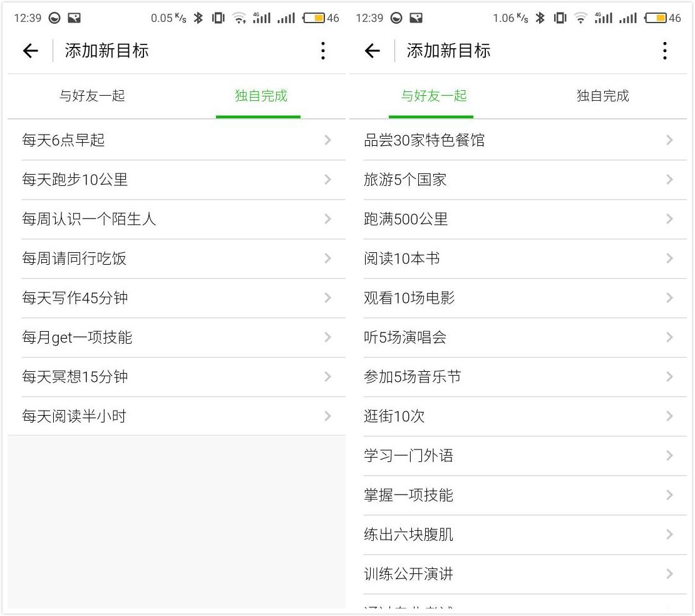Choose the goal 旅游5个国家

coord(405,180)
